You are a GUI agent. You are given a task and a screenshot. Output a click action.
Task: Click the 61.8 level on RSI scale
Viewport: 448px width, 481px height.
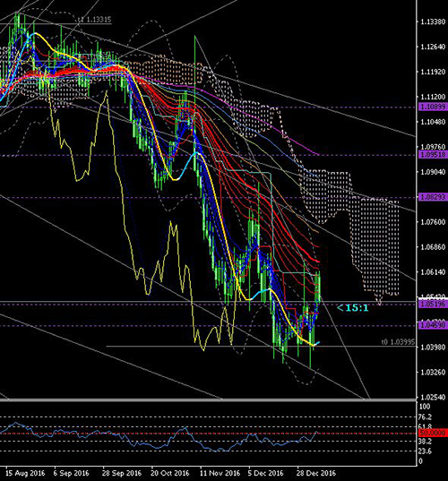[x=425, y=426]
